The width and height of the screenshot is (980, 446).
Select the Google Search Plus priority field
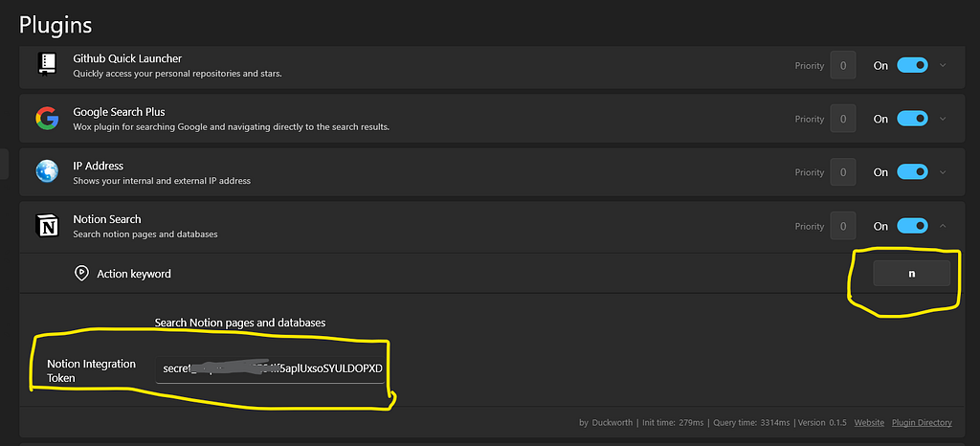coord(842,119)
